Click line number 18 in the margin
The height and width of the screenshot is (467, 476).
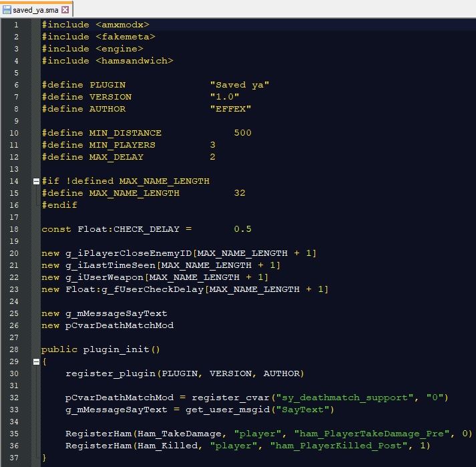pos(15,229)
